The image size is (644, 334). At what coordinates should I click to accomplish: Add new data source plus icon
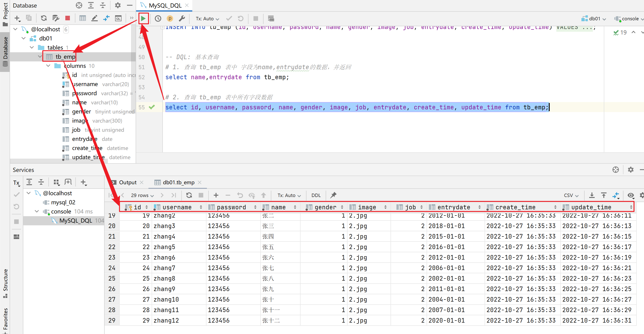coord(17,18)
